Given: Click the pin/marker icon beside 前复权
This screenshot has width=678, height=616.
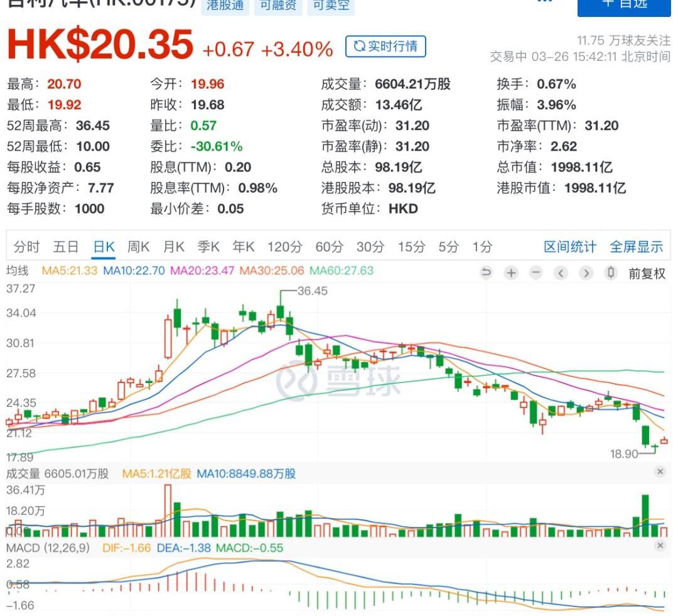Looking at the screenshot, I should 611,273.
